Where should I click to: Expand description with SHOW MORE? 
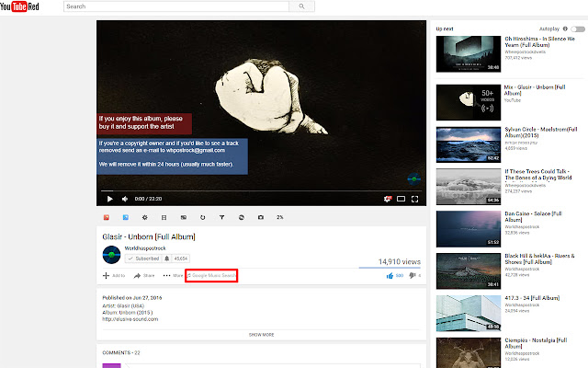tap(261, 335)
